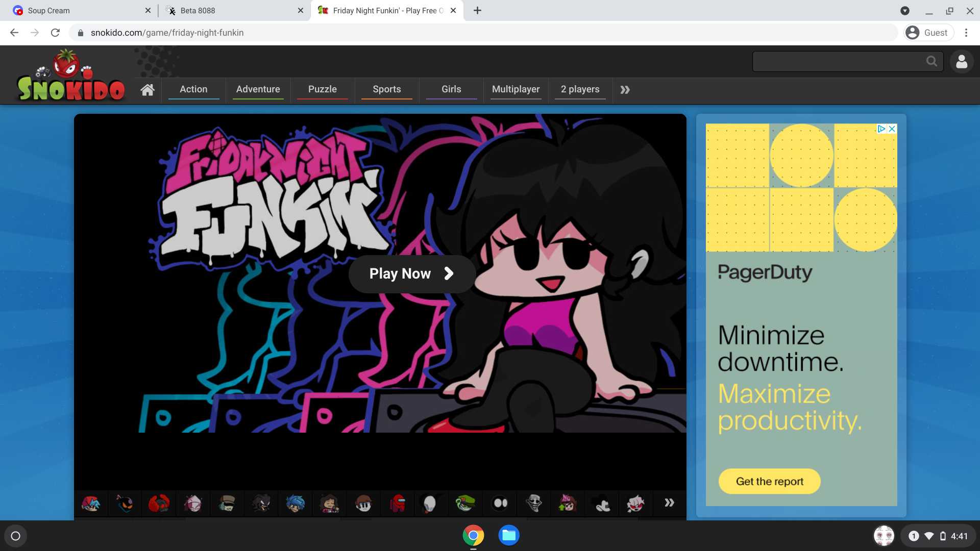Select the red Among Us impostor mod thumbnail
The image size is (980, 551).
click(x=398, y=504)
